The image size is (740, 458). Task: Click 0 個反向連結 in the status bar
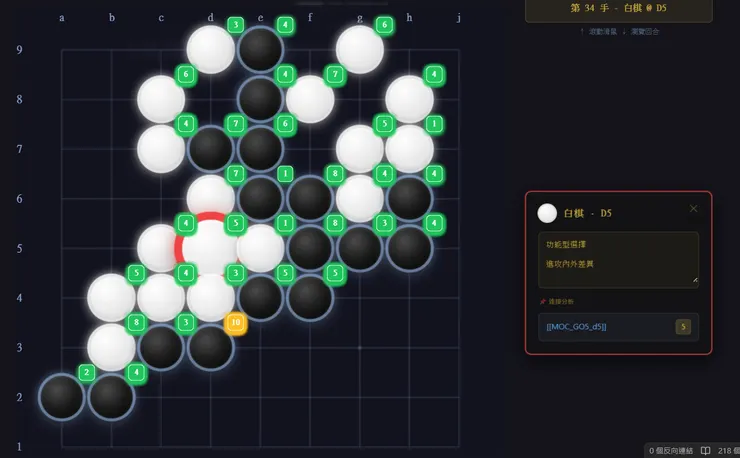(671, 451)
